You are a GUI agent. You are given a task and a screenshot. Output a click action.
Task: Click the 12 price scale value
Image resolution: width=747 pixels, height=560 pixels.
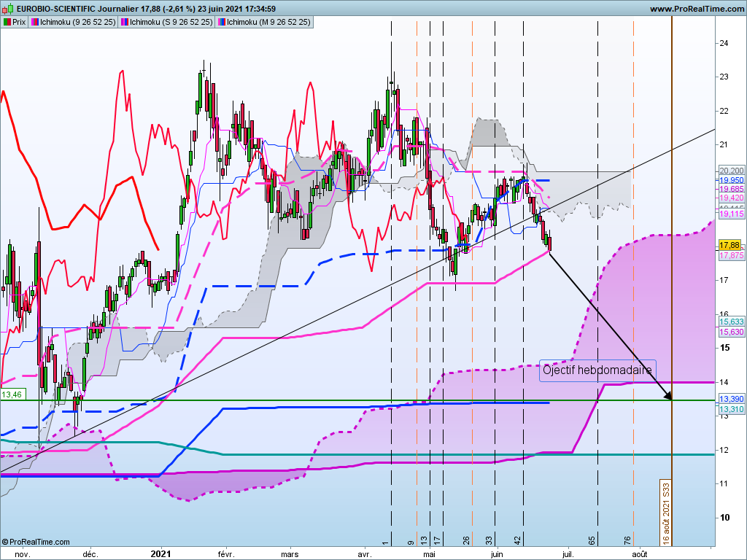[x=724, y=449]
